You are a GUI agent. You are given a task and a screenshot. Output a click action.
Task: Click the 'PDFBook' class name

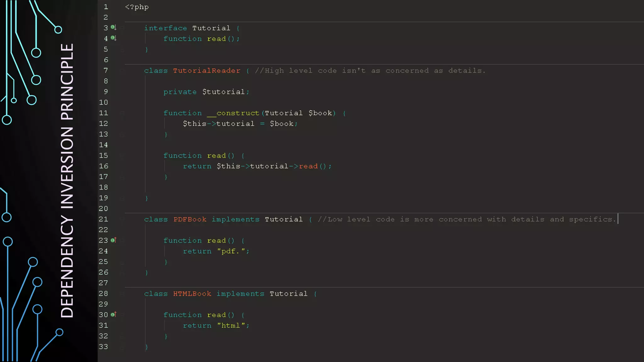click(x=190, y=219)
